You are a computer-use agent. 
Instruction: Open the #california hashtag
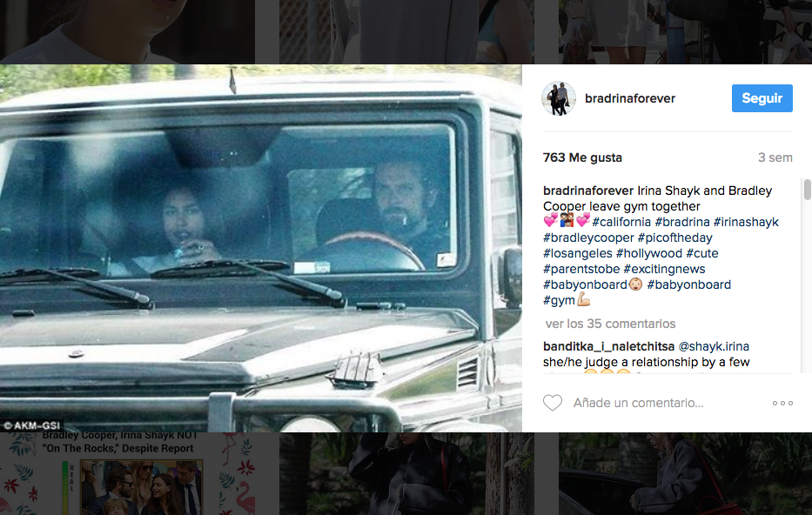click(x=621, y=222)
